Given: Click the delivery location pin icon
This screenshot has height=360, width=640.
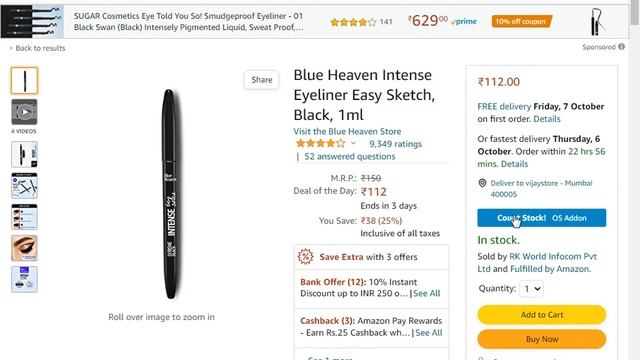Looking at the screenshot, I should tap(482, 183).
